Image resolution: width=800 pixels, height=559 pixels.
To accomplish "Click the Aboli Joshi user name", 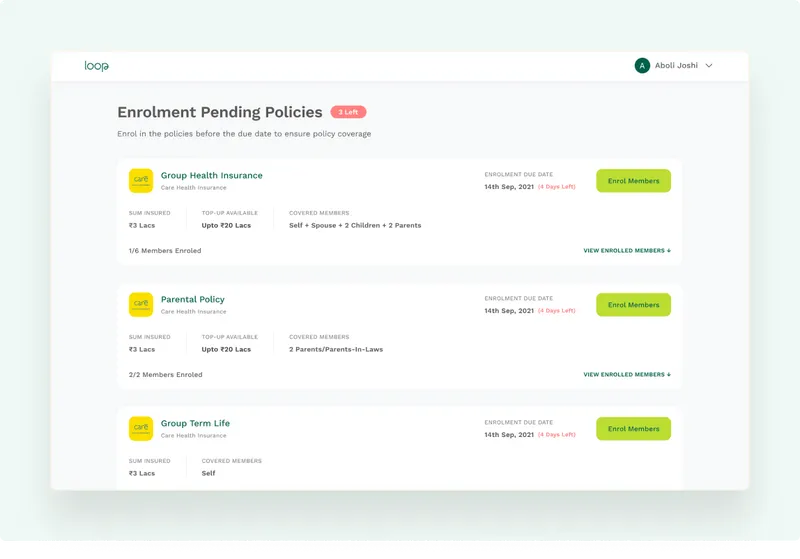I will coord(676,65).
